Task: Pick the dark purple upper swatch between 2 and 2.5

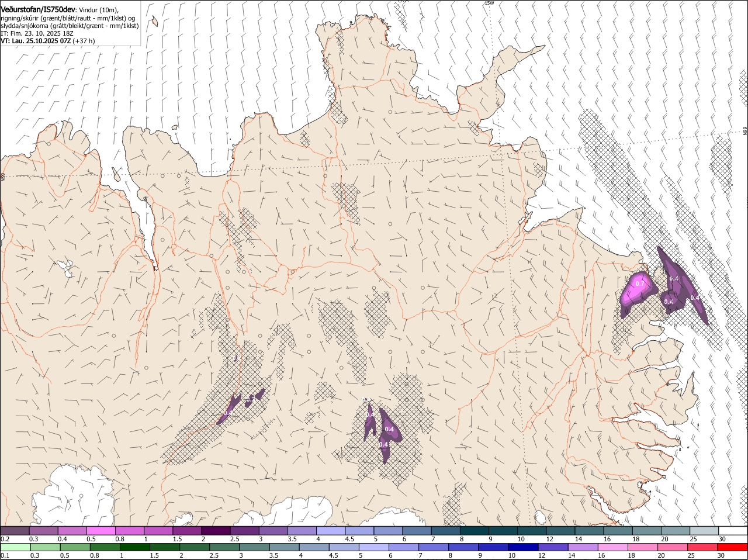Action: [x=216, y=530]
